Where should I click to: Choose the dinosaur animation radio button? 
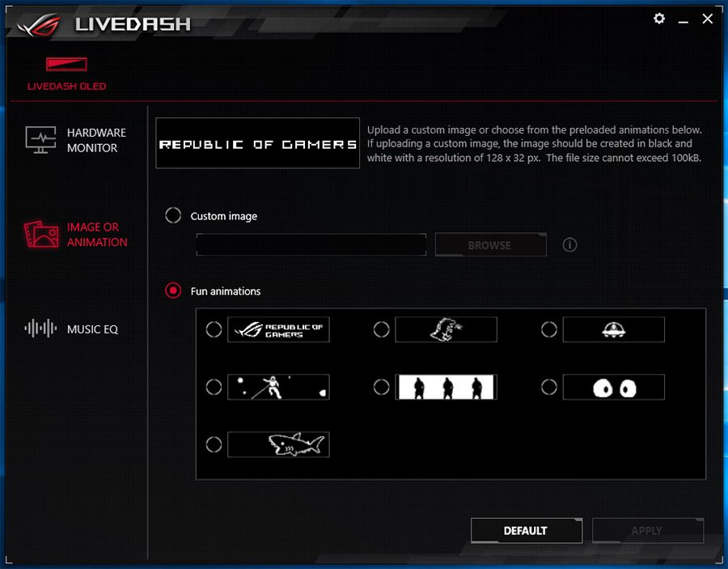(382, 329)
